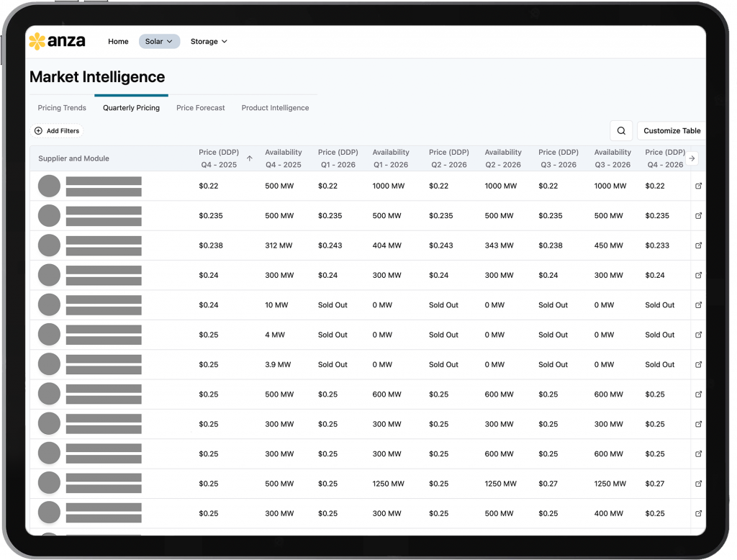Click the Customize Table button

point(671,131)
